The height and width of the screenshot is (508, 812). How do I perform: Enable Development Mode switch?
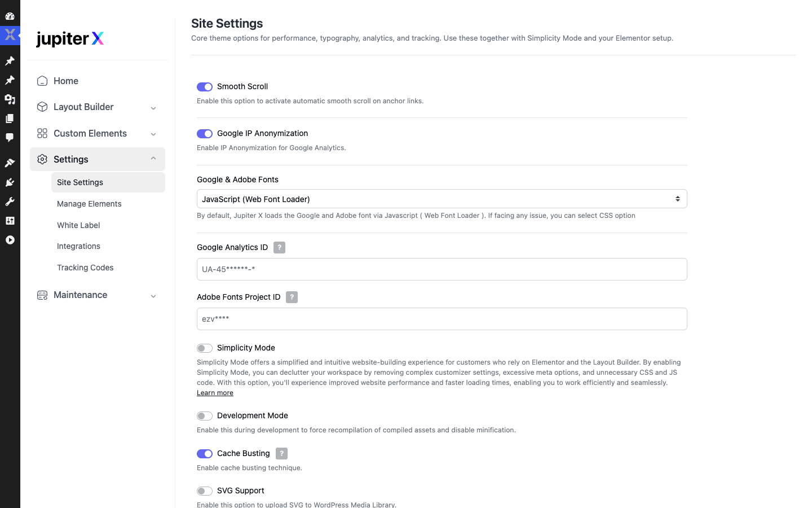tap(205, 416)
